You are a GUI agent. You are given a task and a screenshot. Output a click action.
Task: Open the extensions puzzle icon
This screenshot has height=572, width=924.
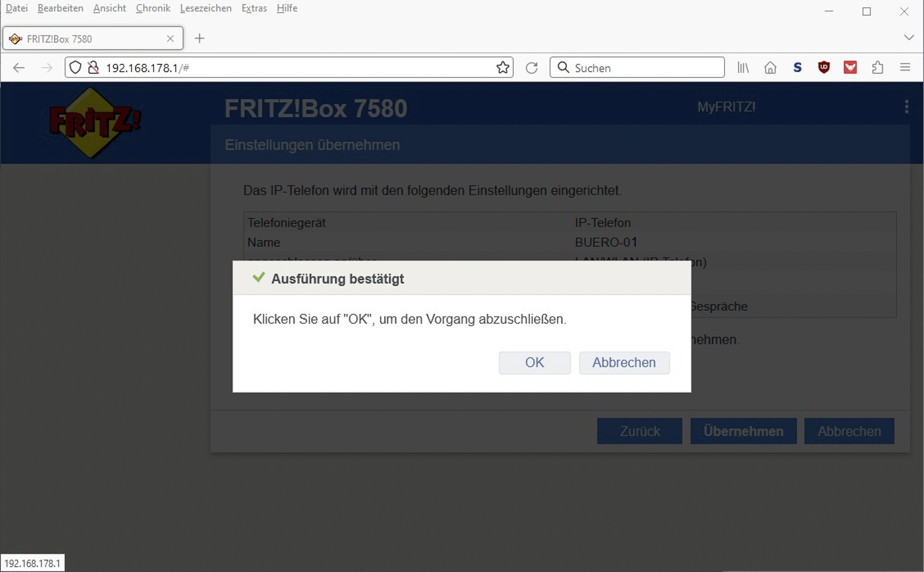[877, 68]
